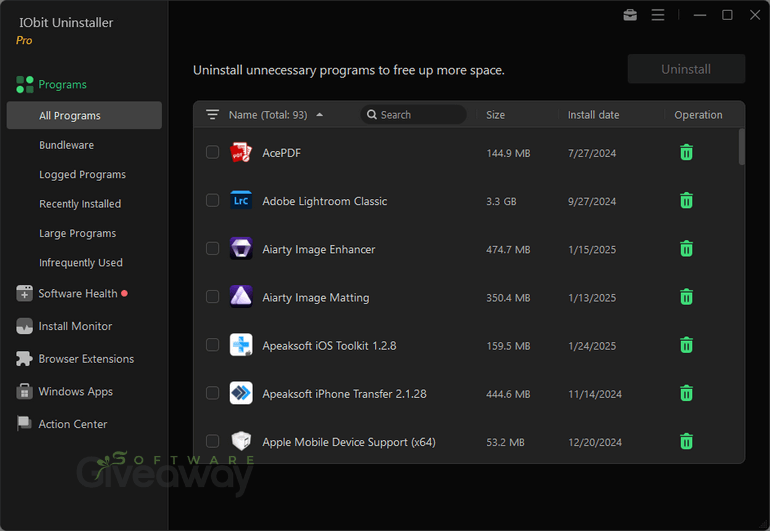Select the AcePDF program name
The height and width of the screenshot is (531, 770).
pyautogui.click(x=281, y=153)
